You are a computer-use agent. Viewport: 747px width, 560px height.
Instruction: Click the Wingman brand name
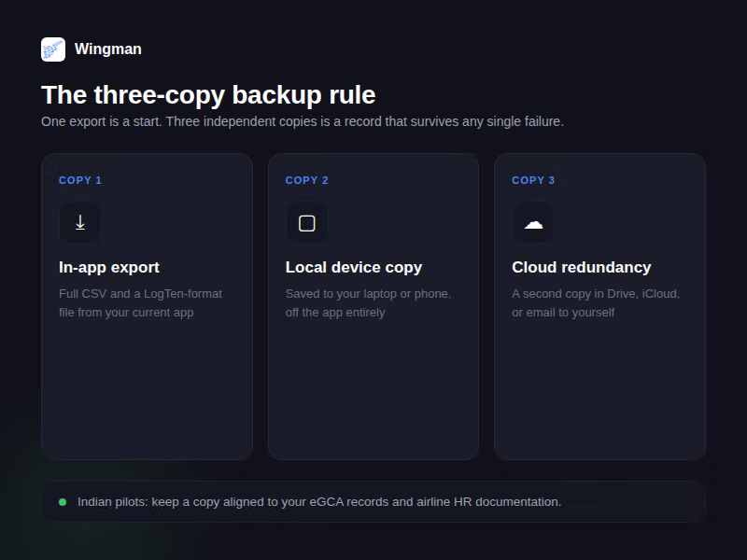(x=108, y=49)
